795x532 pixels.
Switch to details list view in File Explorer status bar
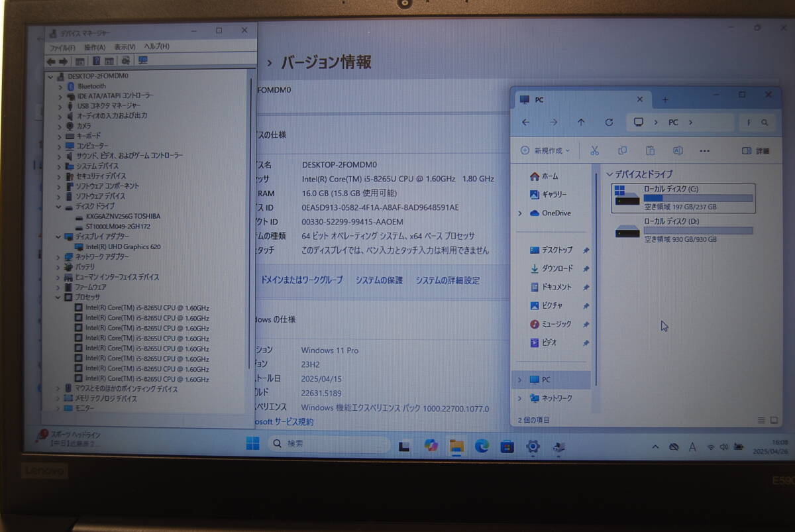click(761, 420)
